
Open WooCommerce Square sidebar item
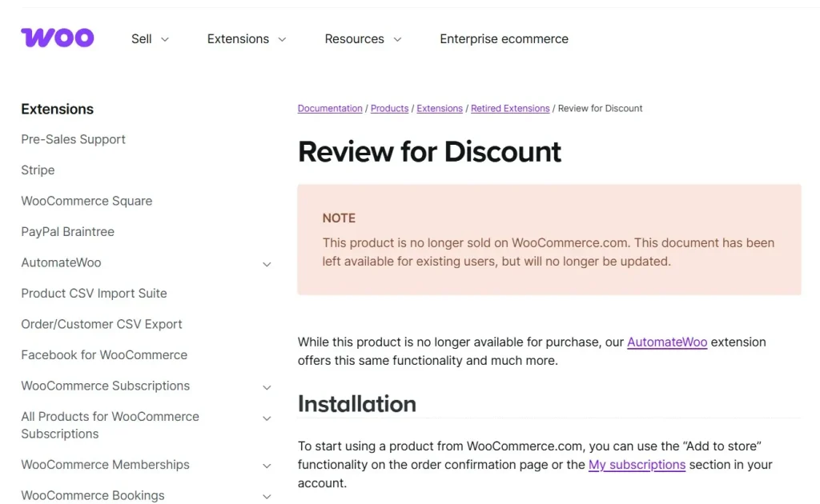[86, 201]
